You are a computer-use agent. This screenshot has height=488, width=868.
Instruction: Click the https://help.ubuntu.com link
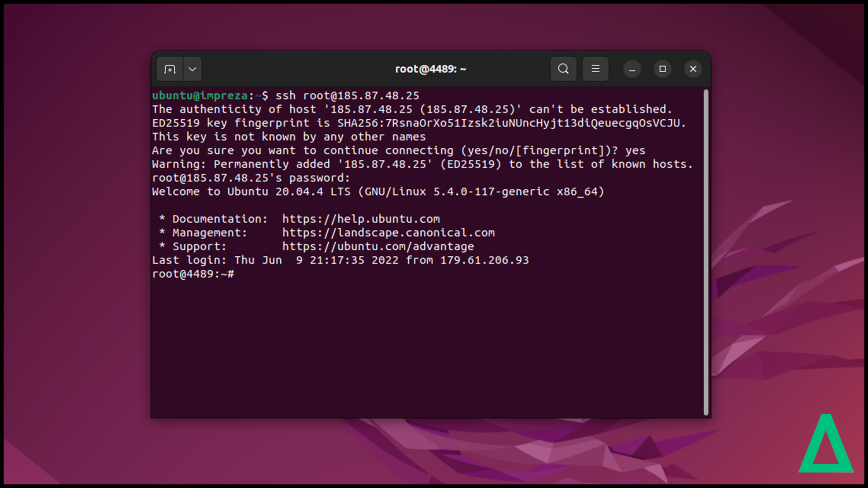click(361, 219)
